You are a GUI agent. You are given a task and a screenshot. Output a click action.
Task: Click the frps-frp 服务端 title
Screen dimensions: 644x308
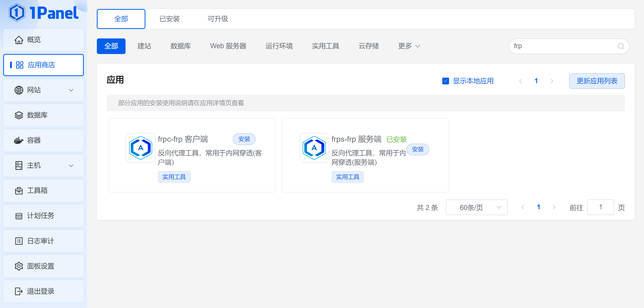[356, 139]
